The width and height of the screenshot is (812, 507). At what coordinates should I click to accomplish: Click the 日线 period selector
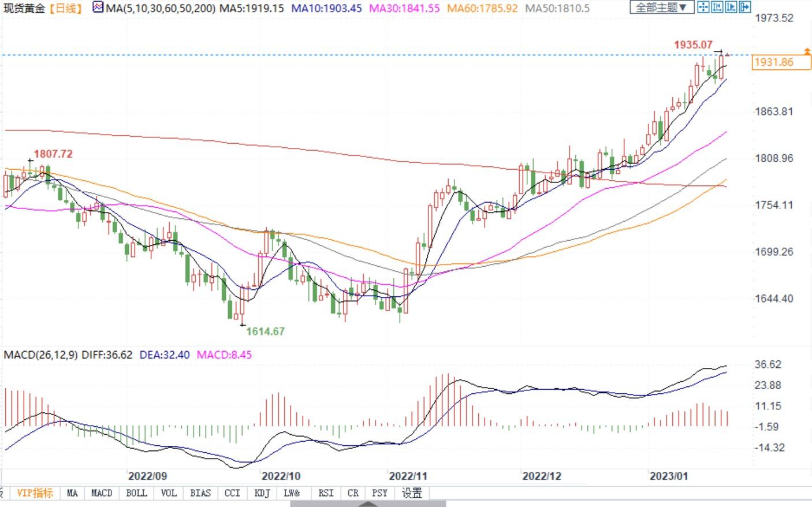[65, 8]
